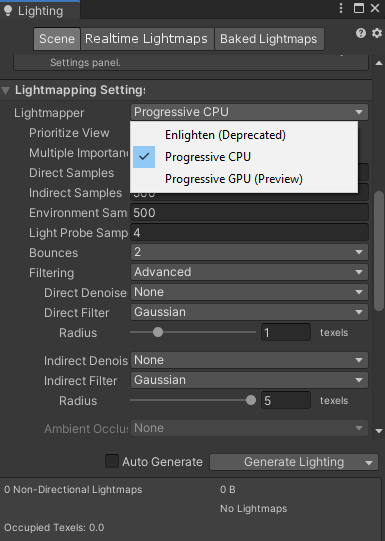The height and width of the screenshot is (541, 385).
Task: Switch to the Baked Lightmaps tab
Action: point(269,39)
